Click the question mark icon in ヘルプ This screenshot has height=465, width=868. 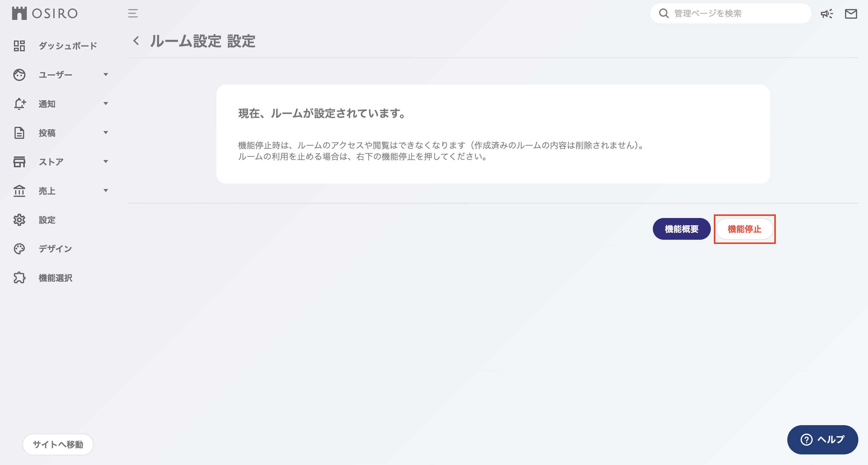(806, 439)
